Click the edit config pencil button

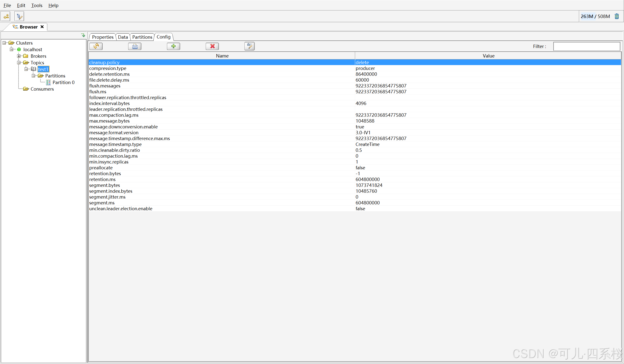pyautogui.click(x=249, y=46)
